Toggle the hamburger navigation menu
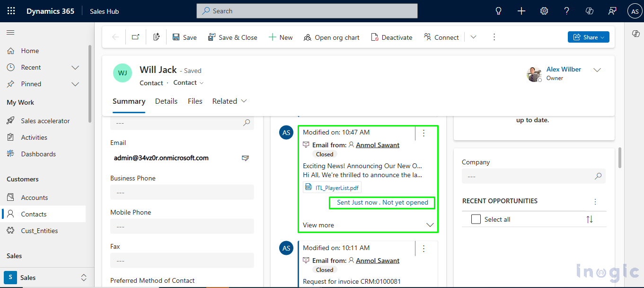Viewport: 644px width, 288px height. click(10, 32)
